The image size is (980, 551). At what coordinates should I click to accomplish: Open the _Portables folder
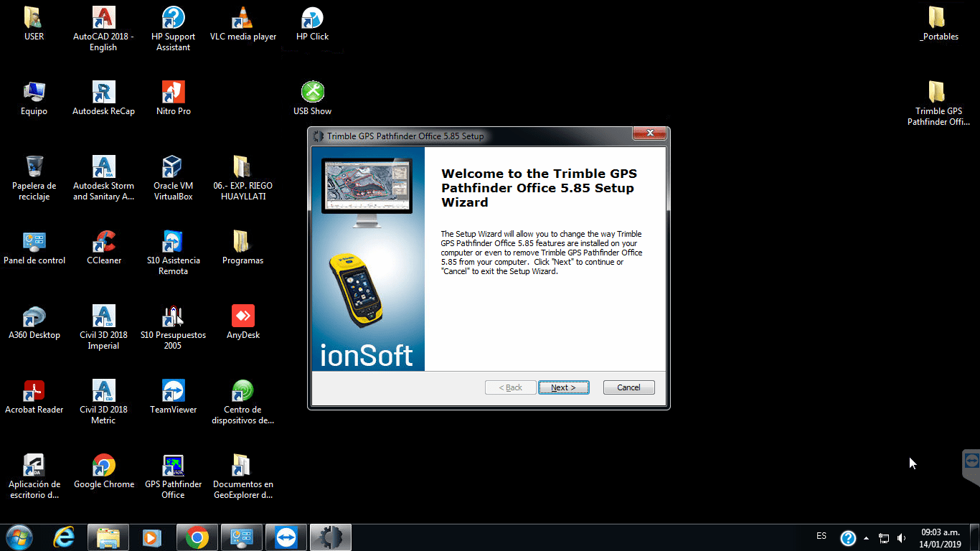(x=938, y=19)
